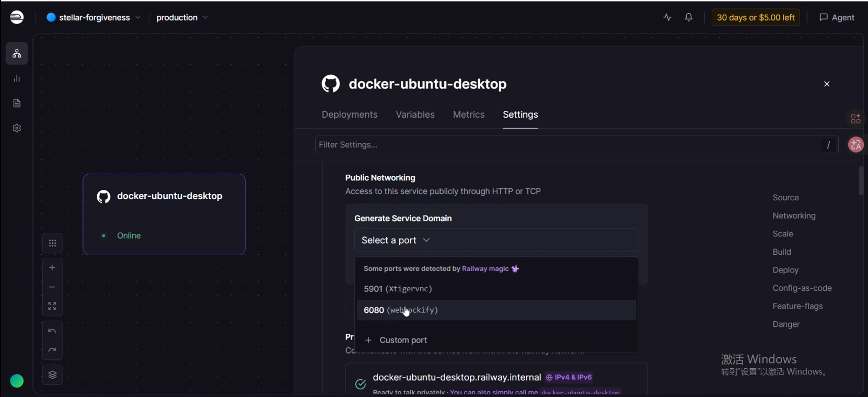Click the Railway magic link
Viewport: 868px width, 397px height.
[x=491, y=269]
